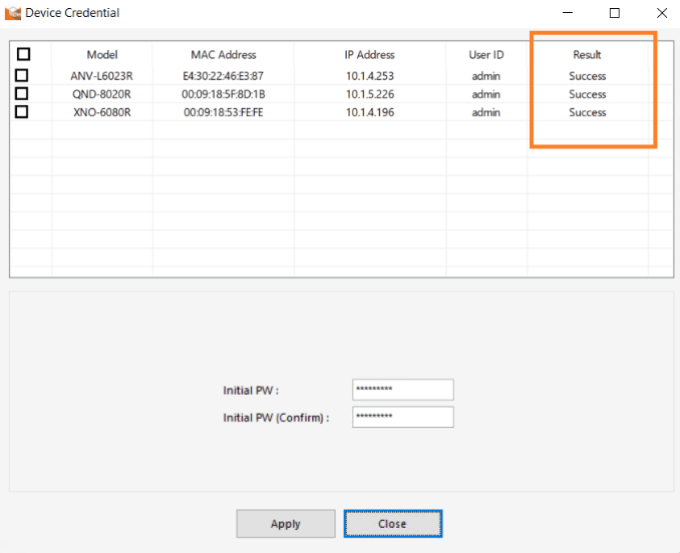Check the XNO-6080R device checkbox
The width and height of the screenshot is (680, 553).
pyautogui.click(x=22, y=112)
